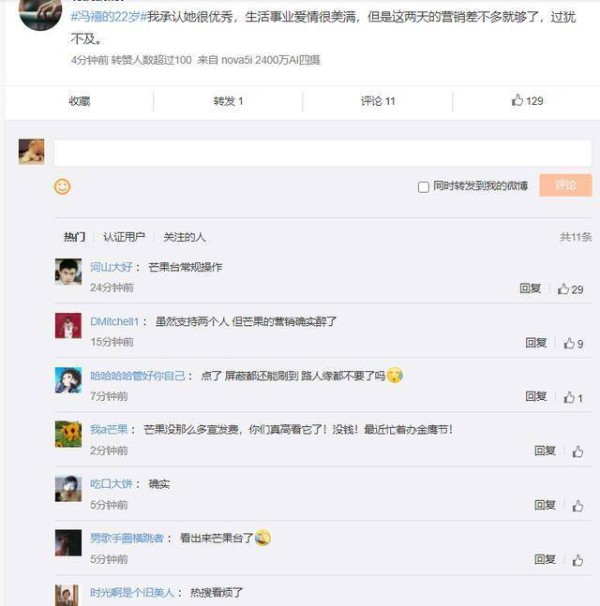Switch to 关注的人 comments tab
The width and height of the screenshot is (600, 606).
184,237
